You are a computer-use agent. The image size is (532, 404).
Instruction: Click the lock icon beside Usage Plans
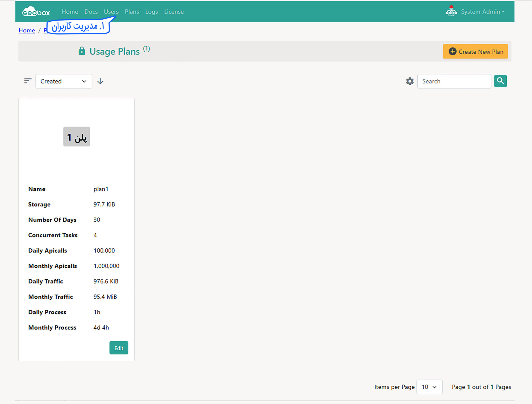pyautogui.click(x=82, y=51)
